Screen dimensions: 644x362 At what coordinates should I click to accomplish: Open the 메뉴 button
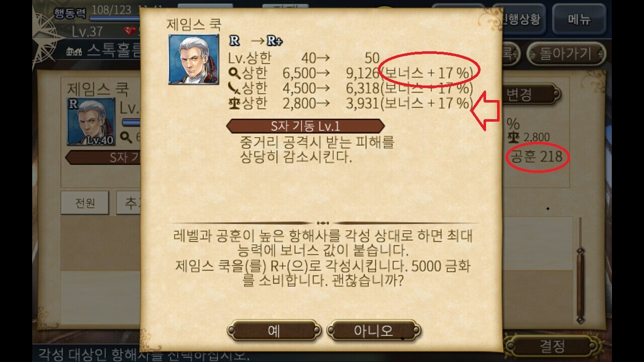579,20
